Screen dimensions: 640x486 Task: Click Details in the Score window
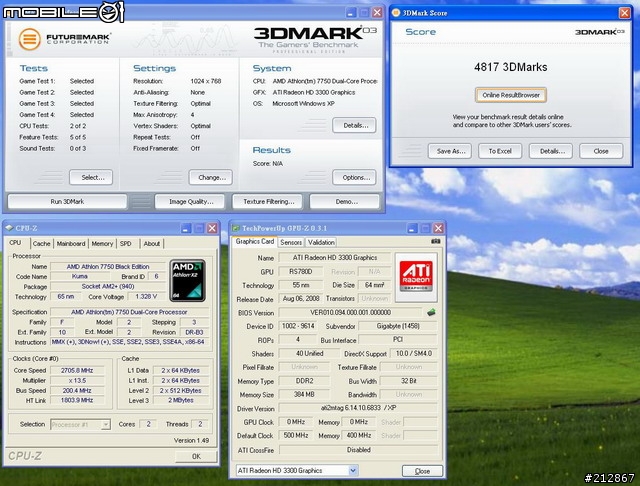(551, 151)
